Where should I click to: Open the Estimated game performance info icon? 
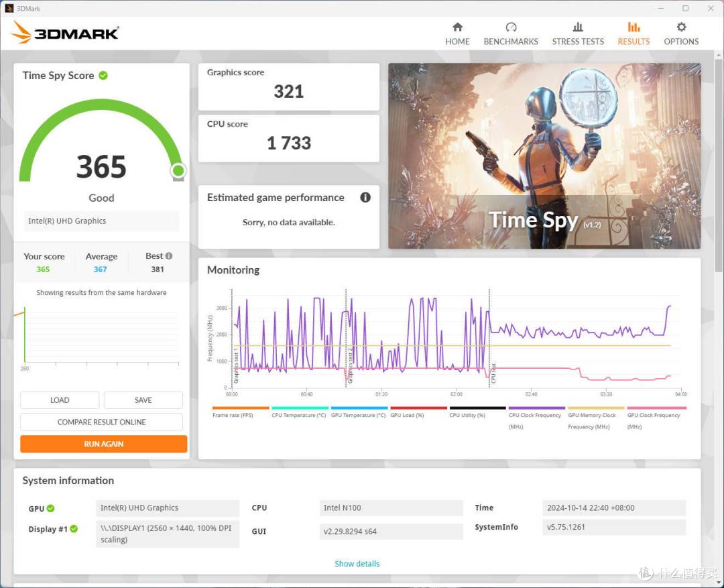click(365, 197)
